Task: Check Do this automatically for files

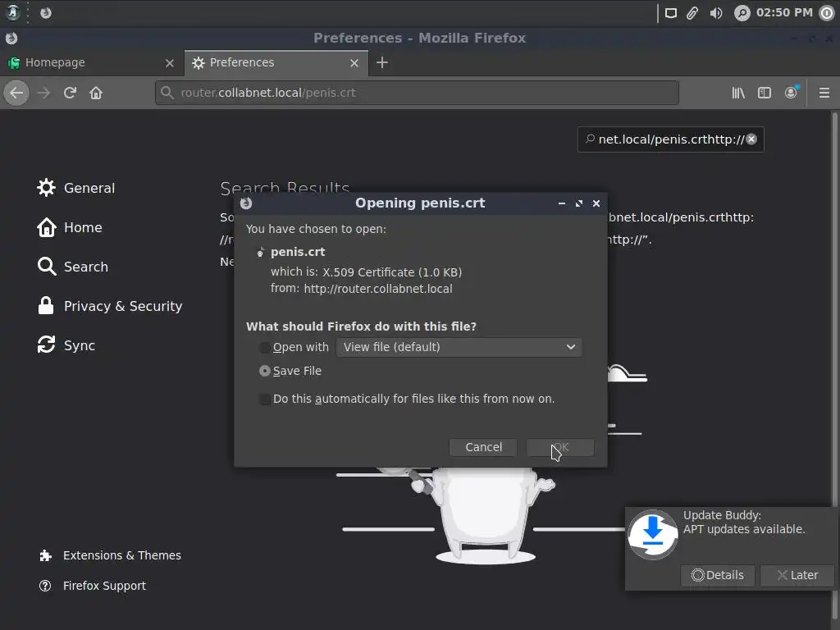Action: click(265, 399)
